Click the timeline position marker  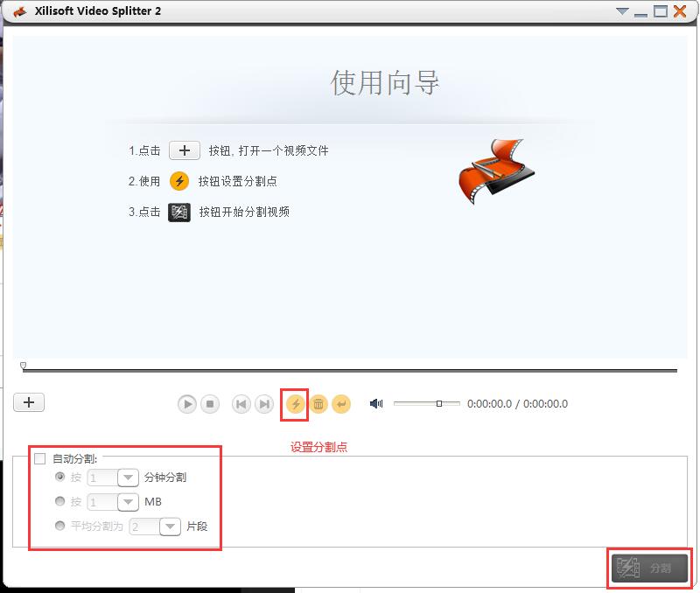[24, 366]
